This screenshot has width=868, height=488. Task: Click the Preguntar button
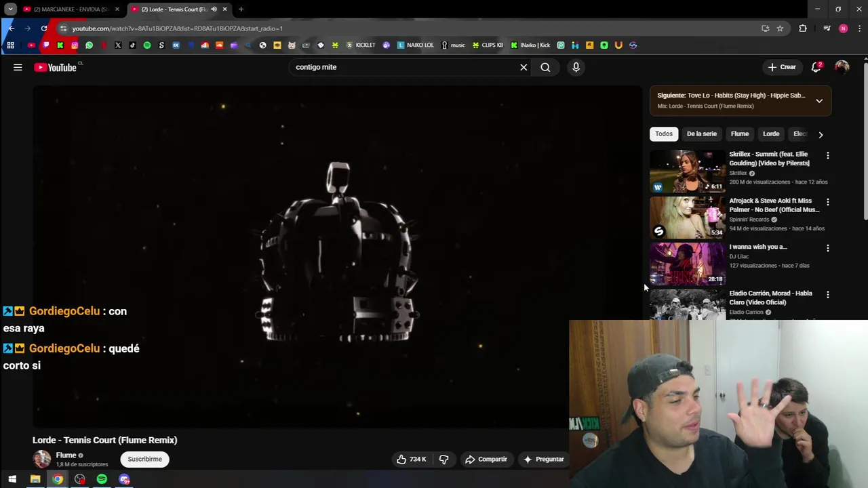544,459
